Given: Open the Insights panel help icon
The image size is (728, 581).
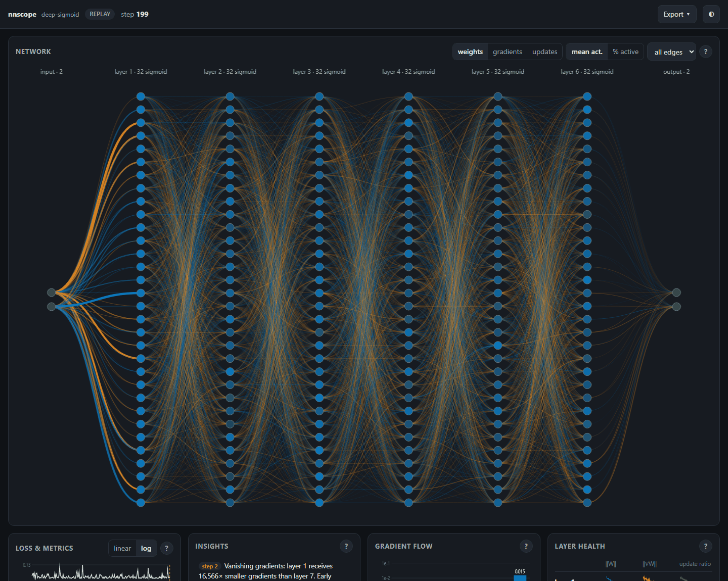Looking at the screenshot, I should 346,546.
